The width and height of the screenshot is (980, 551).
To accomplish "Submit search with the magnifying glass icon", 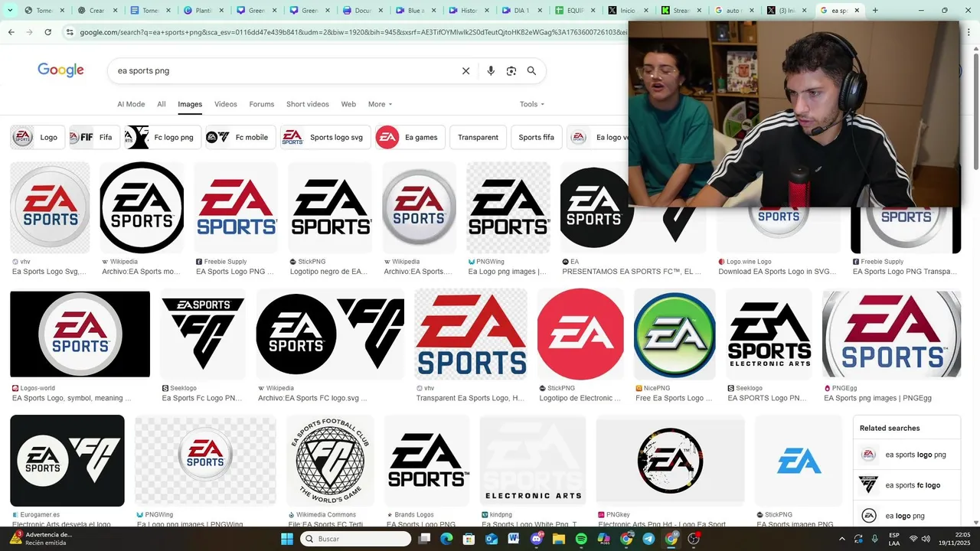I will point(531,70).
